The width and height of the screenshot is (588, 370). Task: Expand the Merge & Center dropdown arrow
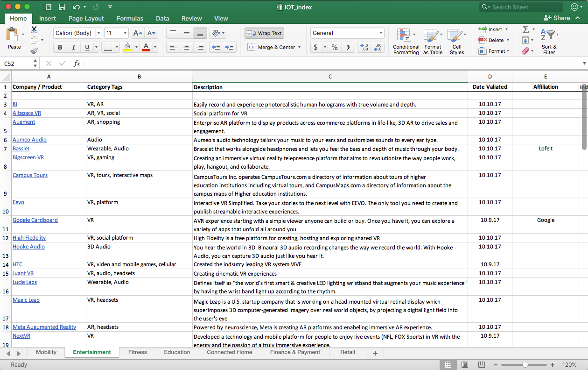pyautogui.click(x=299, y=47)
